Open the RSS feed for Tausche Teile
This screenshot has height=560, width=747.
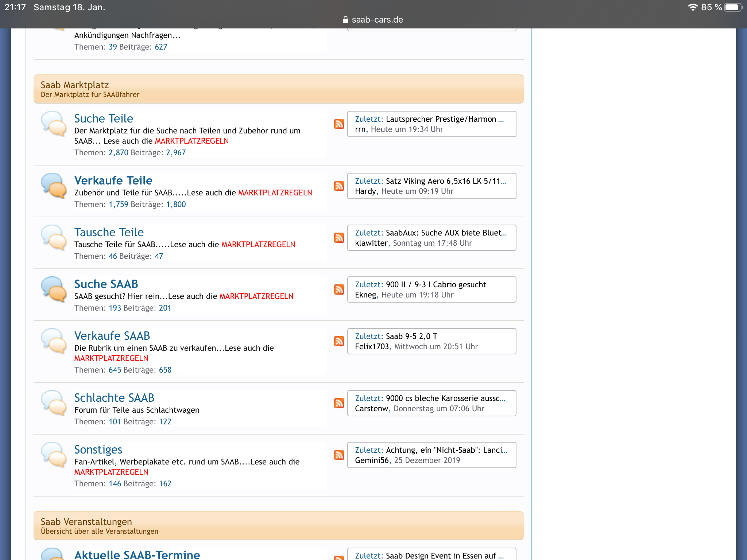[x=339, y=238]
